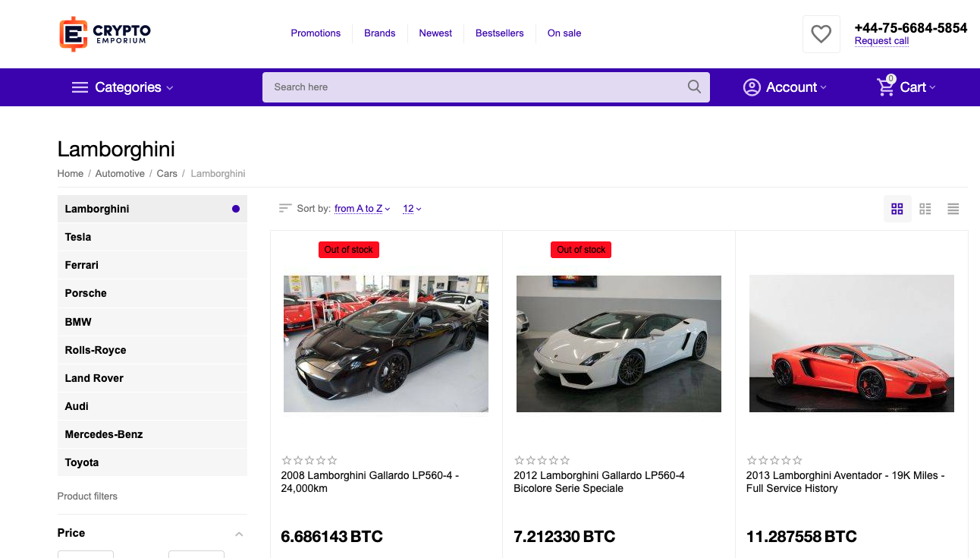Select Rolls-Royce category
Viewport: 980px width, 558px height.
(152, 350)
